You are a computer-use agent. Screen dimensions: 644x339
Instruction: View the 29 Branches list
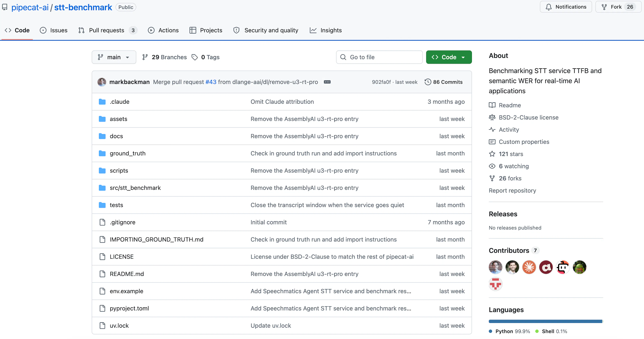(x=164, y=57)
